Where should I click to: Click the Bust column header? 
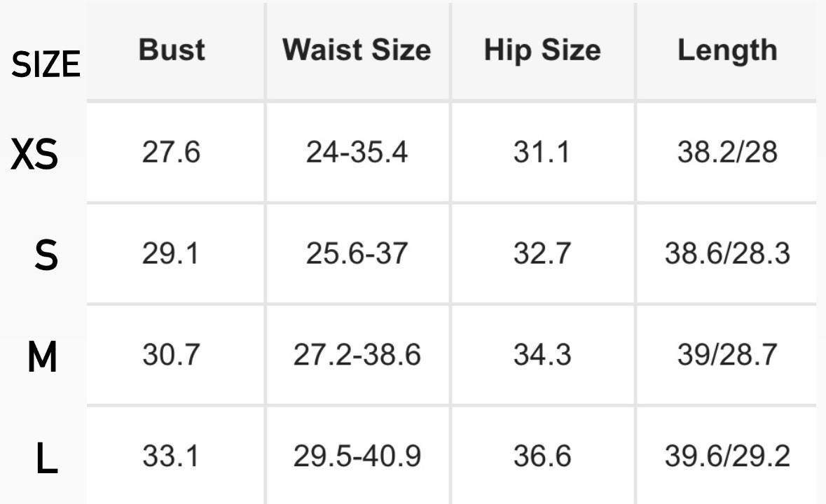(x=172, y=50)
